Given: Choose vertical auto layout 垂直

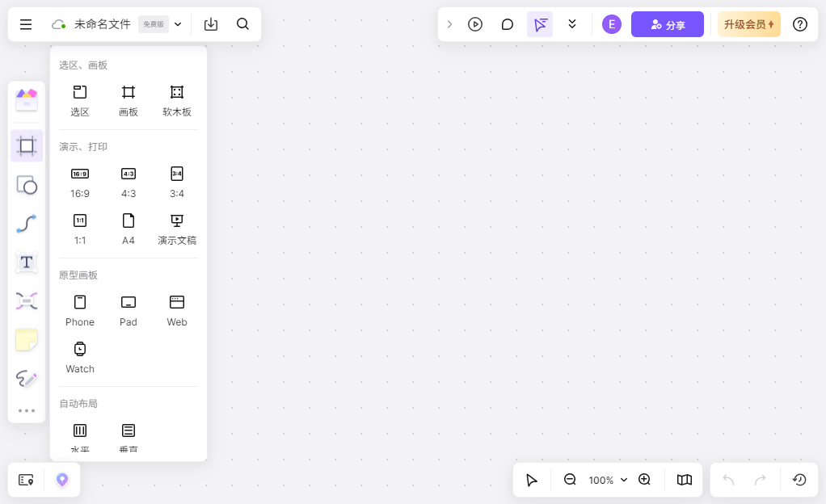Looking at the screenshot, I should (x=129, y=438).
